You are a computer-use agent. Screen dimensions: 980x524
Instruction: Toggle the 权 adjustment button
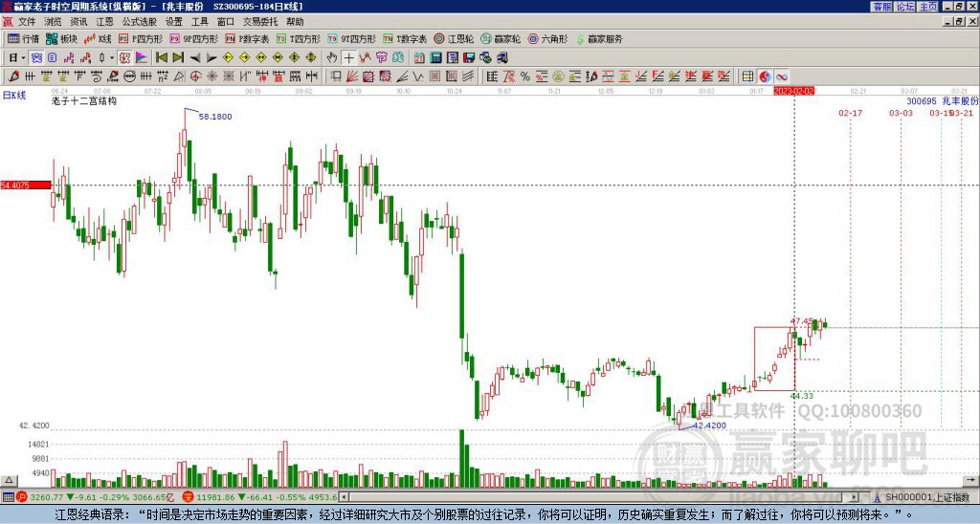point(124,57)
